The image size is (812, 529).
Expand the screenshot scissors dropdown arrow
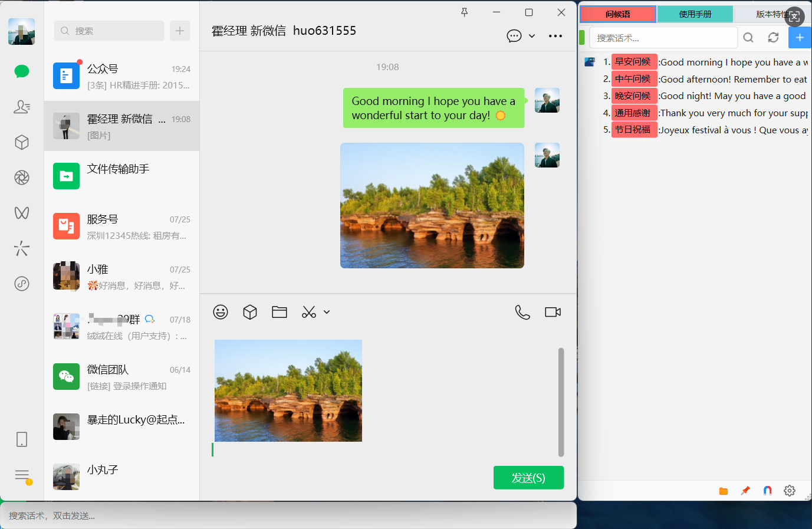[327, 312]
